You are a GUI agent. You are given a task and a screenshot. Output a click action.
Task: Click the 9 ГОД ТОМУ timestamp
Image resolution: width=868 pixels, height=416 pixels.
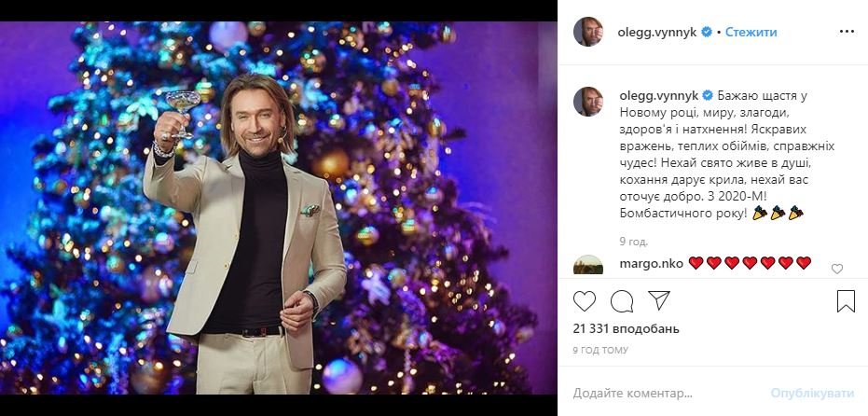pos(600,350)
